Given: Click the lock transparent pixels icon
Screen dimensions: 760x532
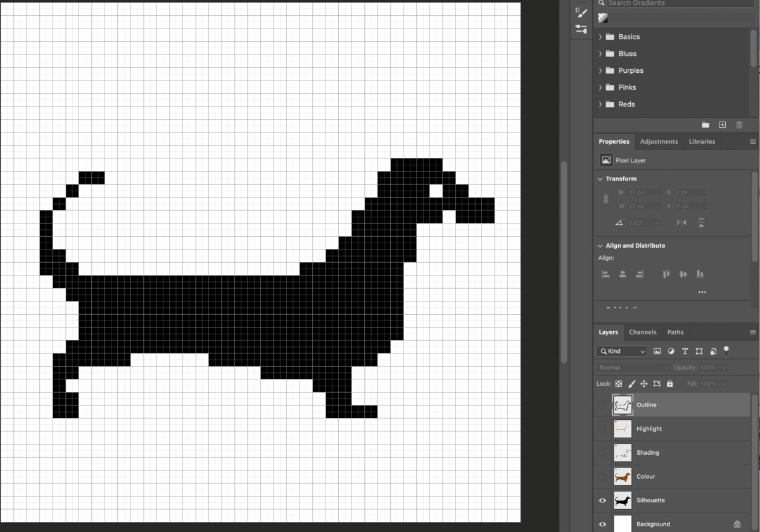Looking at the screenshot, I should pos(619,384).
